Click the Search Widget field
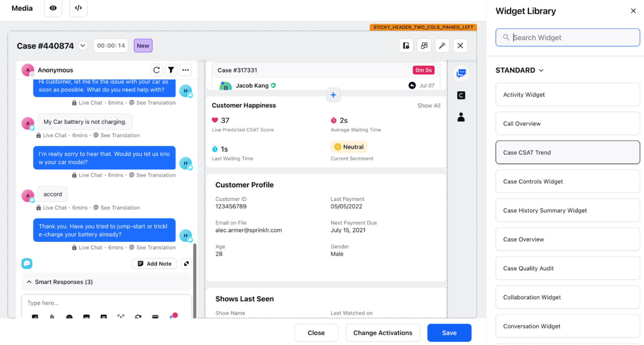This screenshot has width=644, height=345. coord(568,38)
